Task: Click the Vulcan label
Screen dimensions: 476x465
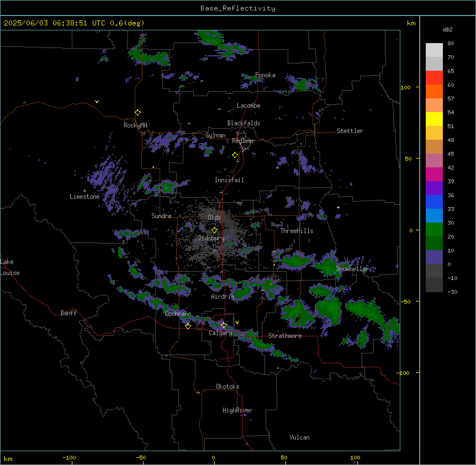Action: pos(299,437)
